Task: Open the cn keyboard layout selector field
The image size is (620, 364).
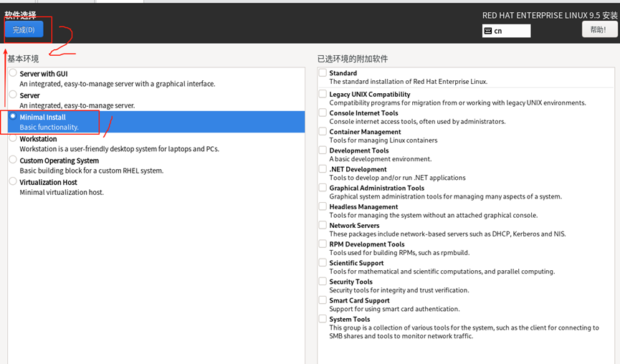Action: coord(507,31)
